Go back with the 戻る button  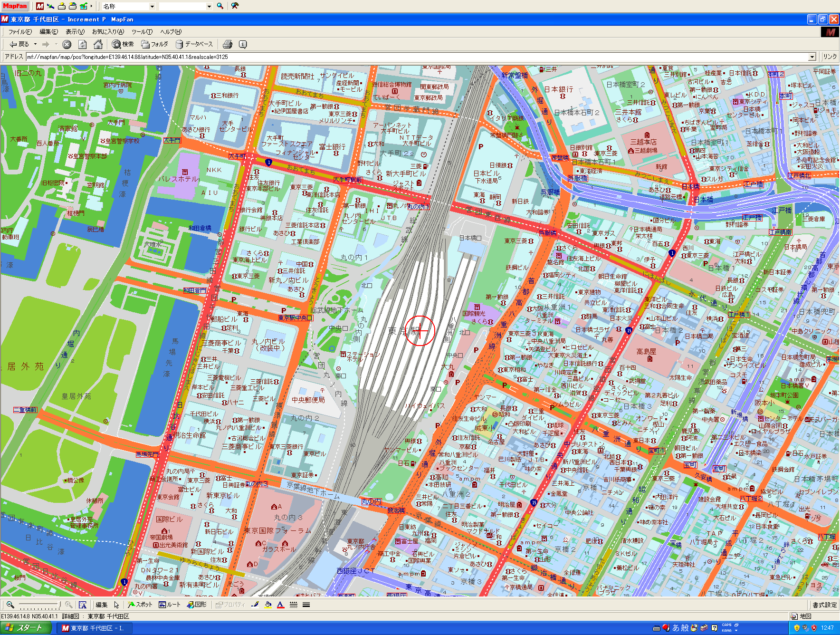[x=19, y=44]
